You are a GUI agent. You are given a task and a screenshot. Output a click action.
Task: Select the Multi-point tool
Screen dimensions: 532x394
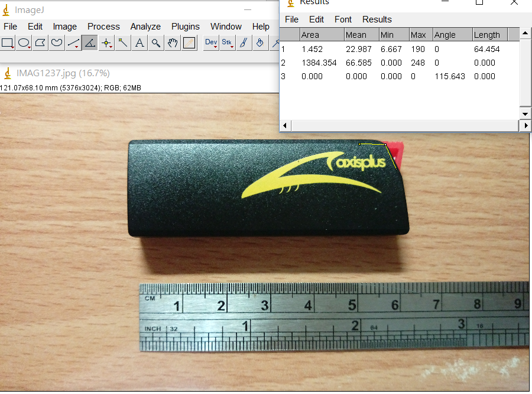click(106, 43)
